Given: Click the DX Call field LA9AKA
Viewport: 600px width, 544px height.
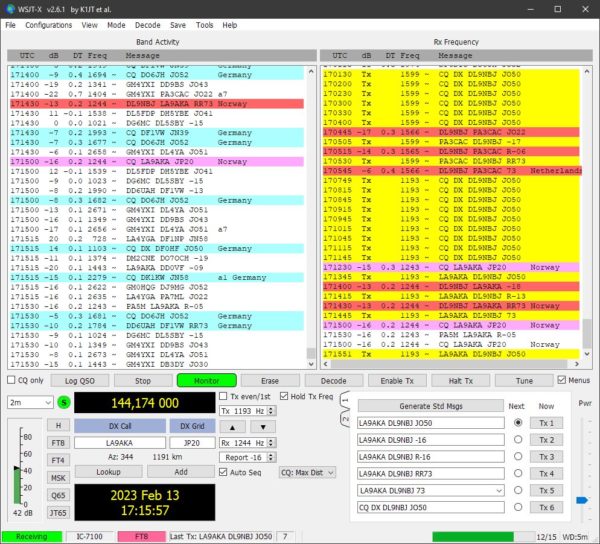Looking at the screenshot, I should coord(120,443).
